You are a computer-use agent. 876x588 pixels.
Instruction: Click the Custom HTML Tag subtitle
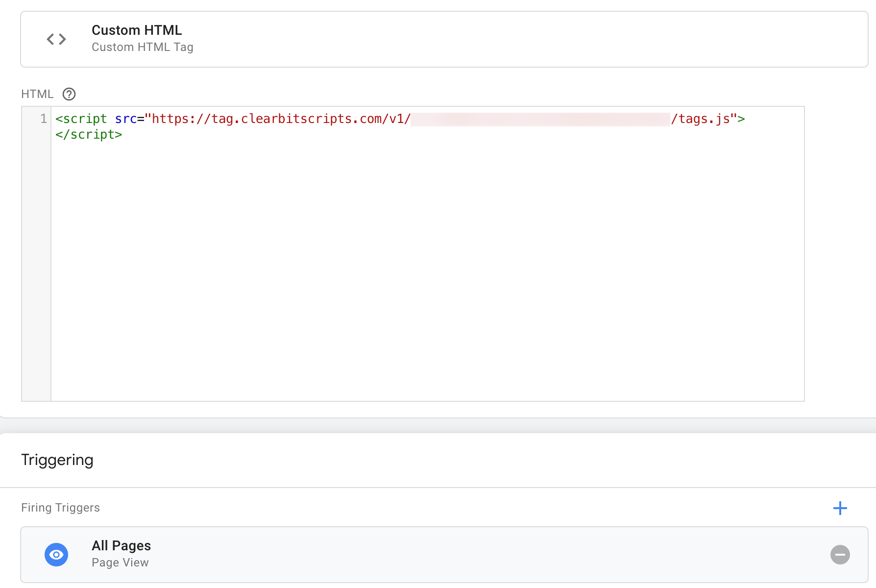click(143, 47)
